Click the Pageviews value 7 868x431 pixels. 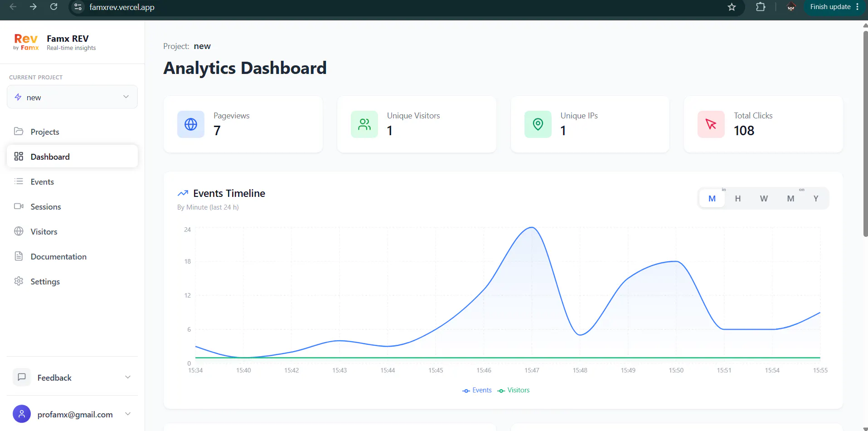click(217, 131)
